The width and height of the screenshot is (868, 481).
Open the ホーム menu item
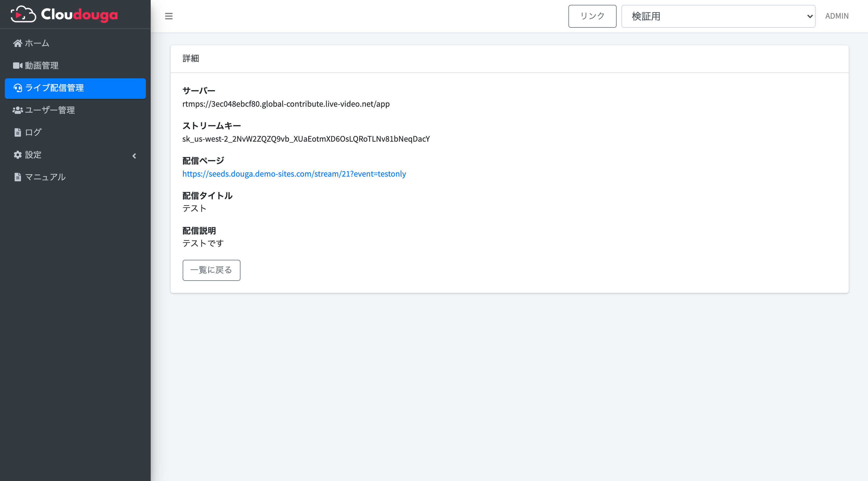point(75,43)
